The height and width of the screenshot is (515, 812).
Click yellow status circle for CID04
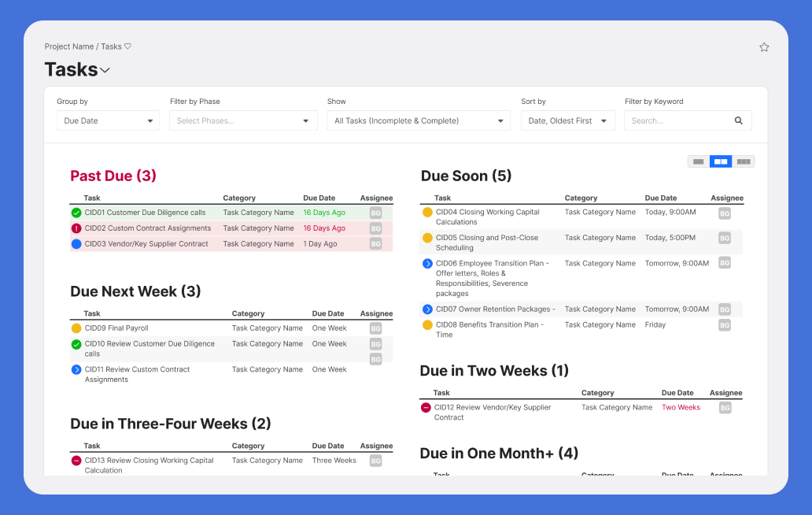(427, 213)
